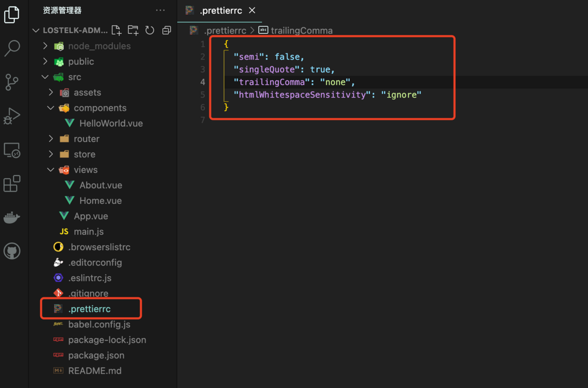Click the ESLint icon beside .eslintrc.js

58,278
